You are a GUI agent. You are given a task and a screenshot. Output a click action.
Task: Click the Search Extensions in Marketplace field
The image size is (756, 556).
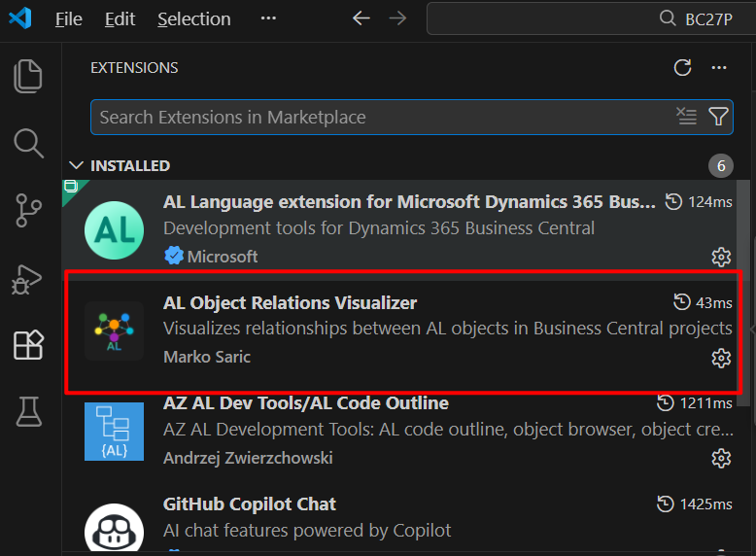pos(384,118)
